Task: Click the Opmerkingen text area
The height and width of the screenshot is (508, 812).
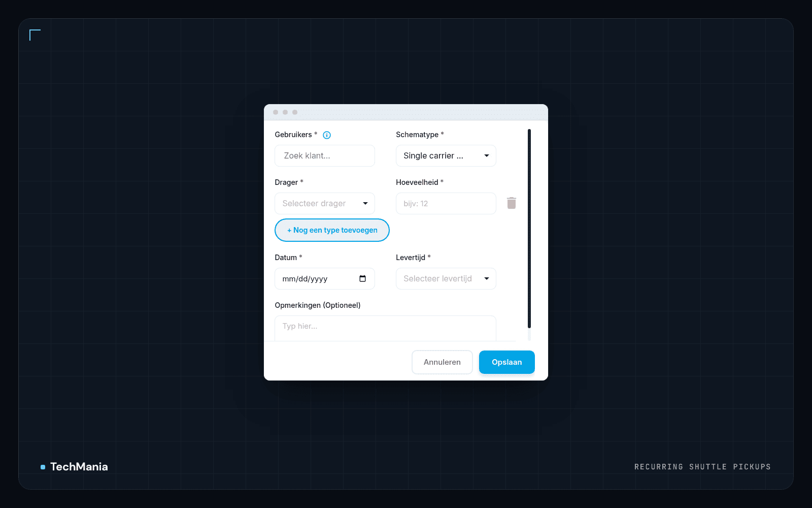Action: click(385, 328)
